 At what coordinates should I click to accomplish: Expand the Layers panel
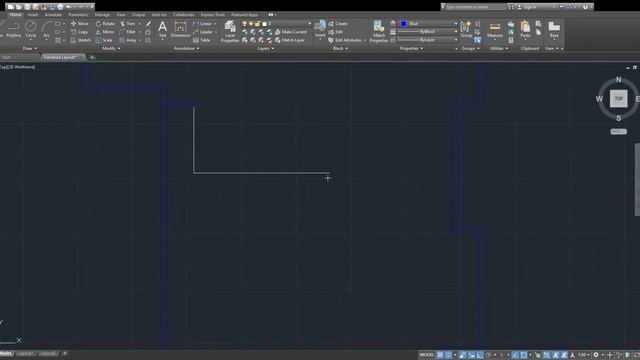266,49
